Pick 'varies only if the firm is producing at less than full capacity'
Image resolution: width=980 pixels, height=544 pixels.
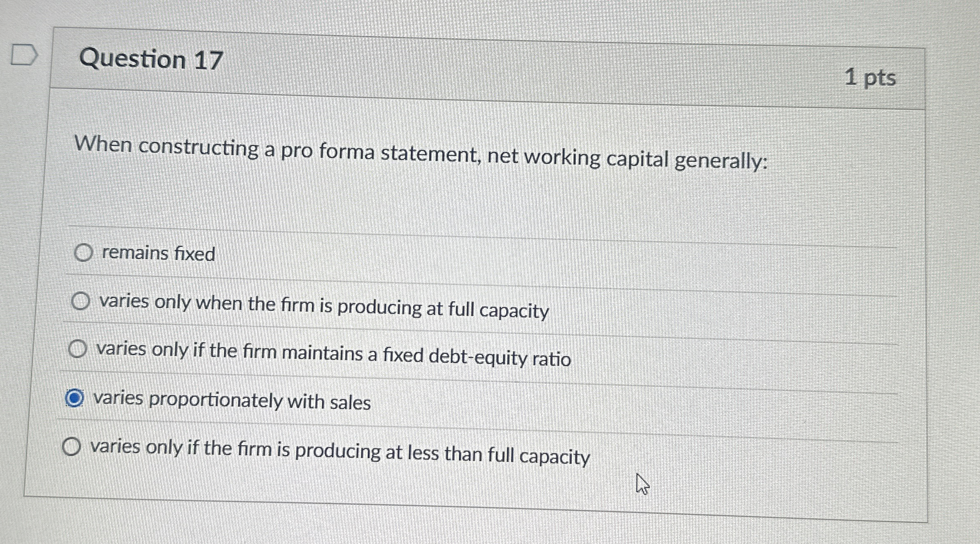73,447
